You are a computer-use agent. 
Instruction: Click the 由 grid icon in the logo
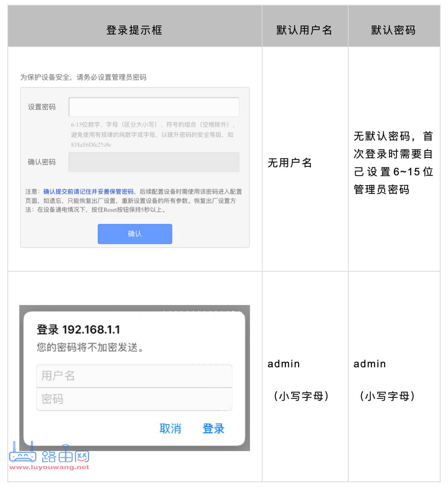tap(65, 457)
